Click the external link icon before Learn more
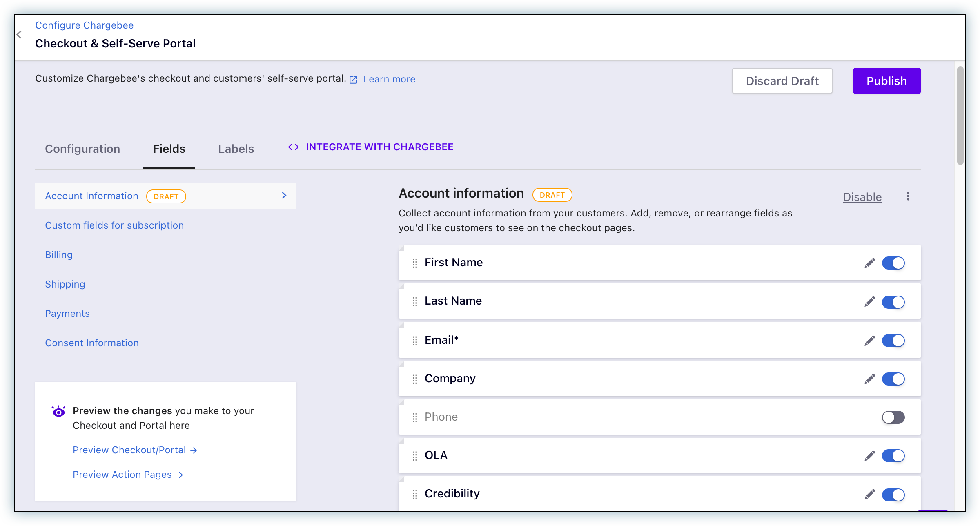The image size is (980, 526). [x=354, y=80]
